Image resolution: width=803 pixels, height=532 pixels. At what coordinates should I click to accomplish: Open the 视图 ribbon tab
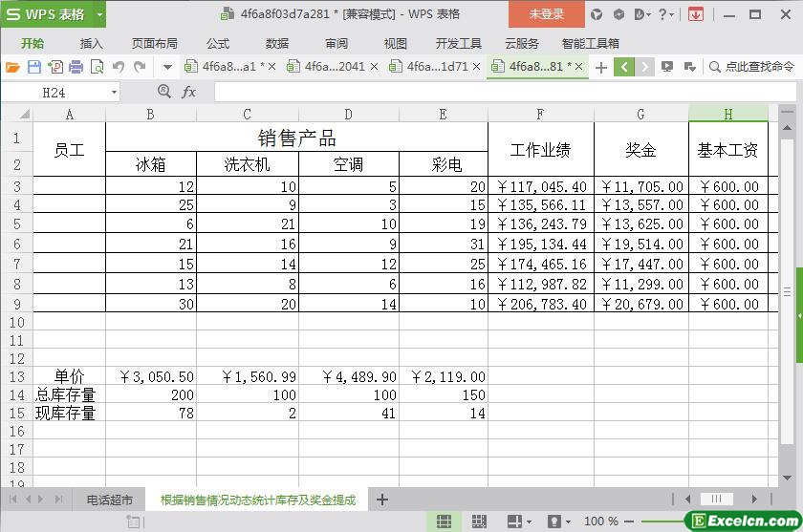pyautogui.click(x=396, y=44)
